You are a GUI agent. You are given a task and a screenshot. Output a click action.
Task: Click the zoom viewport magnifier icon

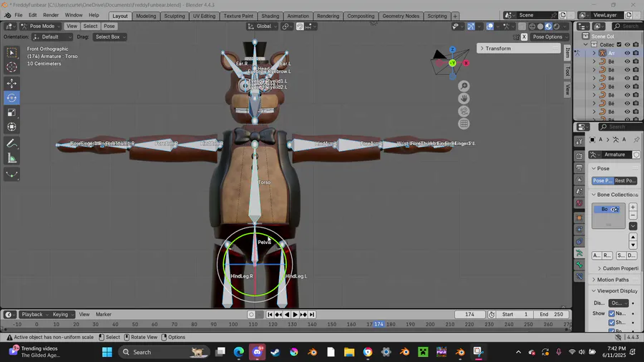(464, 86)
